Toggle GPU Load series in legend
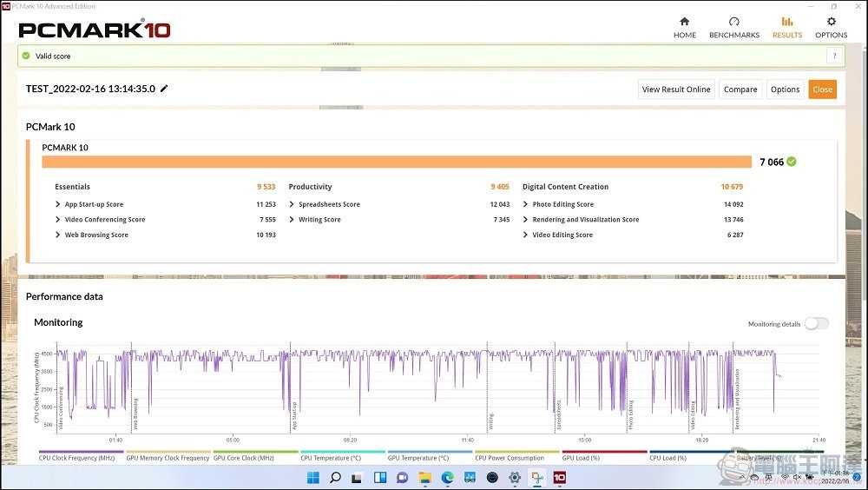The height and width of the screenshot is (490, 868). tap(581, 458)
